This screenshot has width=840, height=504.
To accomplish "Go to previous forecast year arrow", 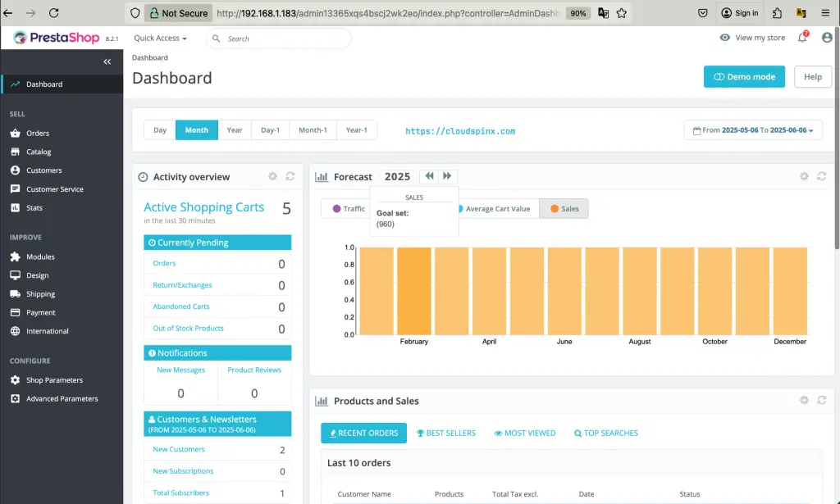I will click(x=429, y=176).
